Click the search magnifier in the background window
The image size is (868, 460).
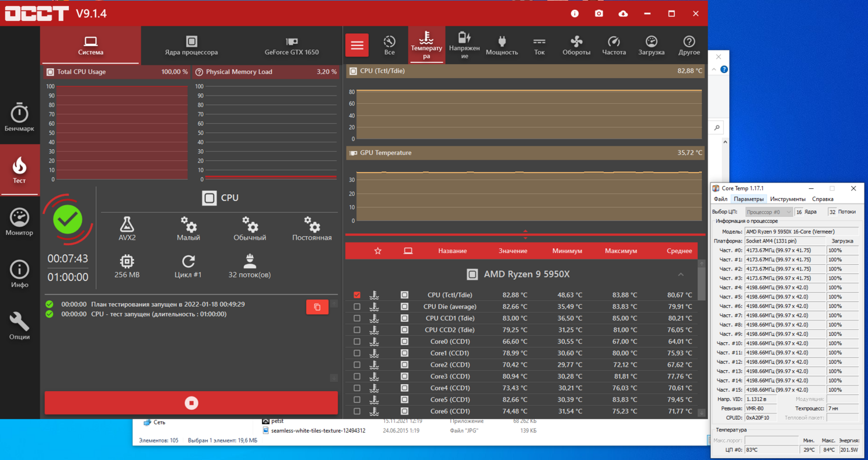coord(717,128)
